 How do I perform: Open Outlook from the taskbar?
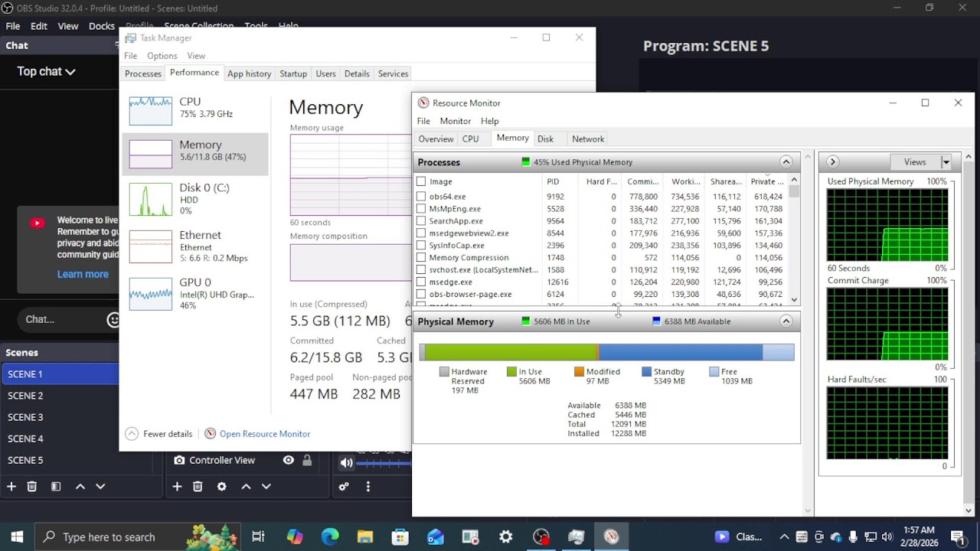[x=436, y=537]
